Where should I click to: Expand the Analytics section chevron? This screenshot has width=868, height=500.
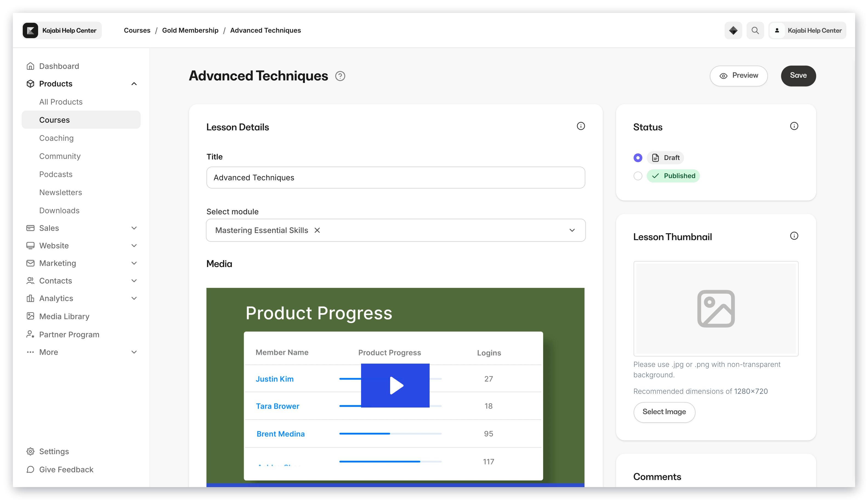point(134,298)
